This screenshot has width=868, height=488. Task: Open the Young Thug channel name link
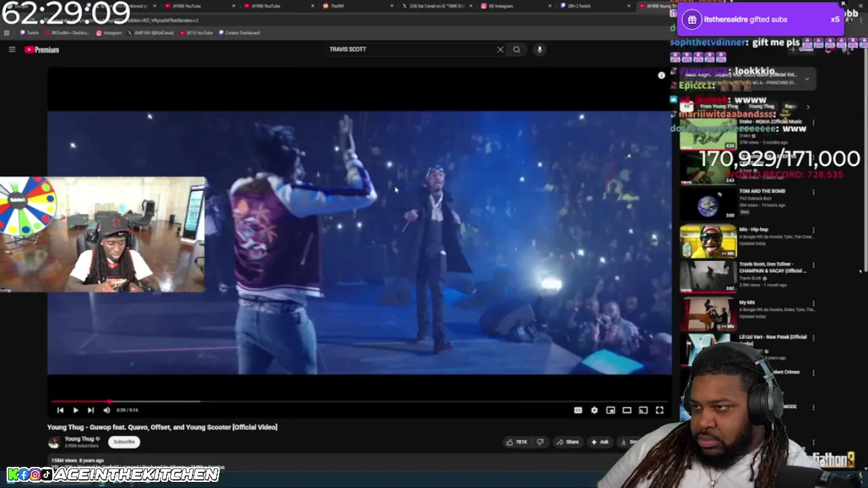79,439
